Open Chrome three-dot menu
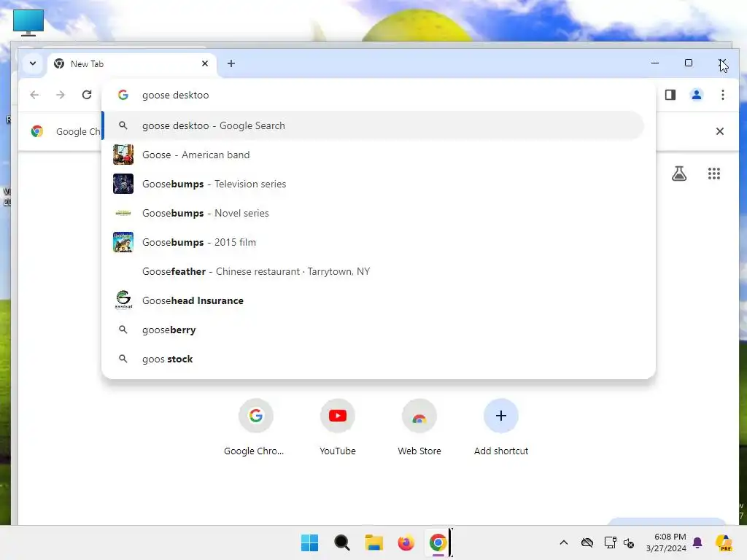The height and width of the screenshot is (560, 747). [723, 95]
